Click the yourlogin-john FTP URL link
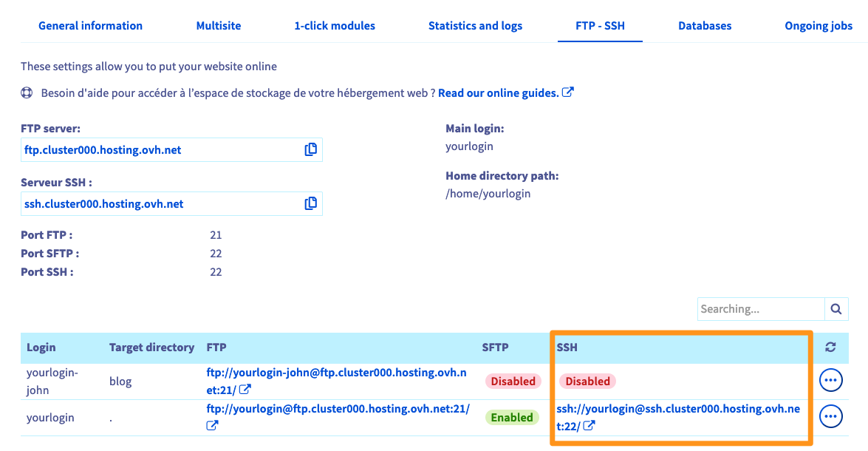 click(x=336, y=381)
